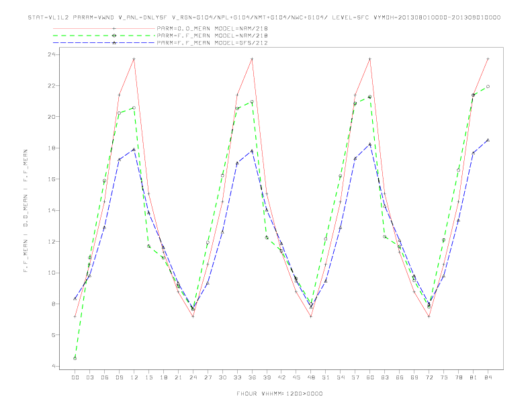Viewport: 532px width, 411px height.
Task: Click x-axis forecast hour label 06
Action: [105, 377]
